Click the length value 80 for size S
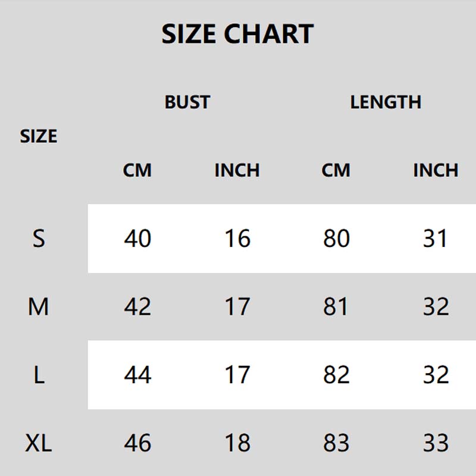 336,239
